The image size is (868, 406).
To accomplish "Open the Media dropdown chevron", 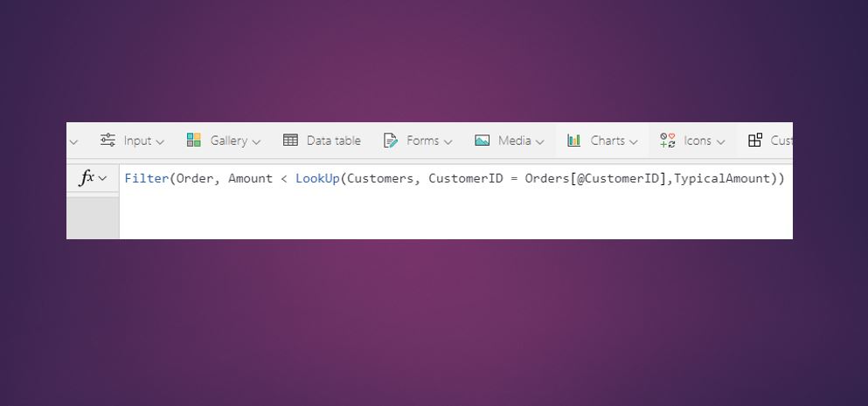I will 540,141.
